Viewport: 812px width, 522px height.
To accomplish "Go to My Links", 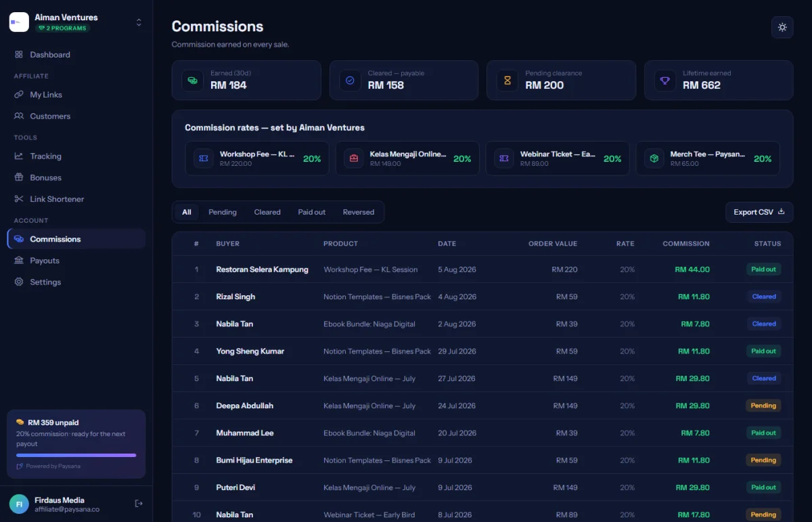I will (x=76, y=95).
